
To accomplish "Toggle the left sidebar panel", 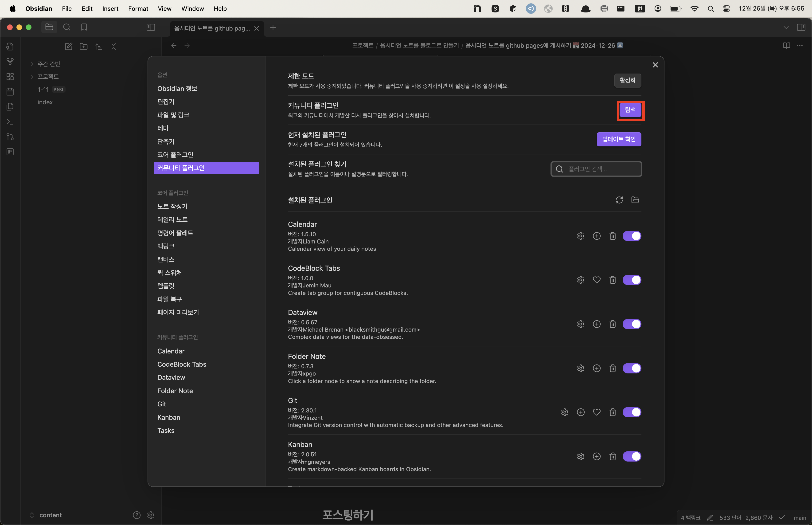I will [151, 27].
